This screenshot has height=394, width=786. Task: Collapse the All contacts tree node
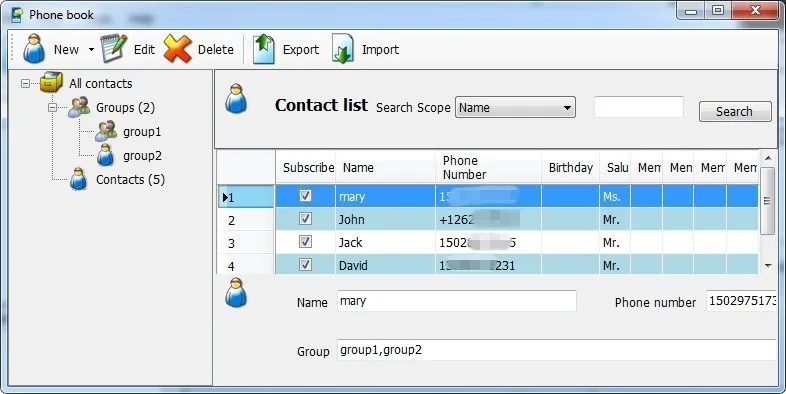click(x=26, y=83)
